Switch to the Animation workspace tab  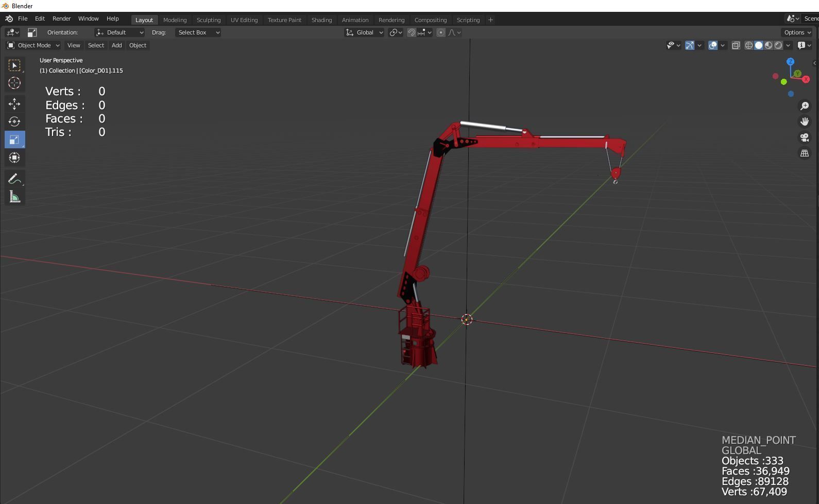(355, 20)
